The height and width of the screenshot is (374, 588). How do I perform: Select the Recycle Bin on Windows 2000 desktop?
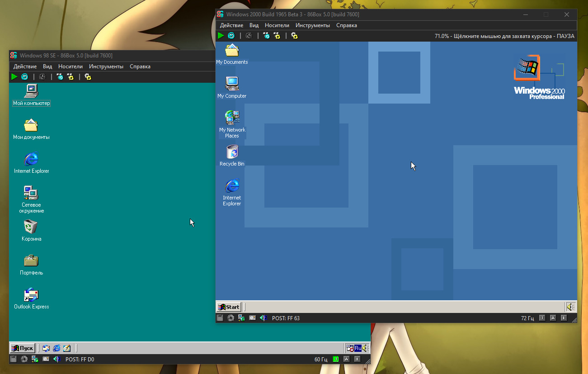pyautogui.click(x=232, y=156)
